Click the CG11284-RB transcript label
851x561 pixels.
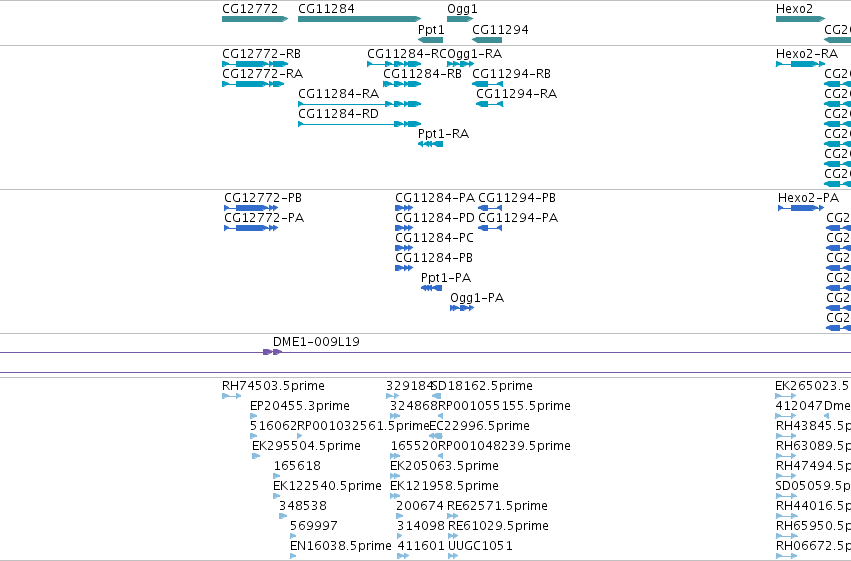click(x=423, y=74)
